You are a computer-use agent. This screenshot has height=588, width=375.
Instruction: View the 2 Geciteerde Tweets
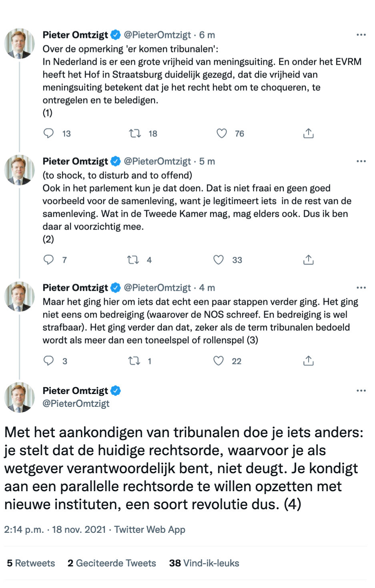112,563
